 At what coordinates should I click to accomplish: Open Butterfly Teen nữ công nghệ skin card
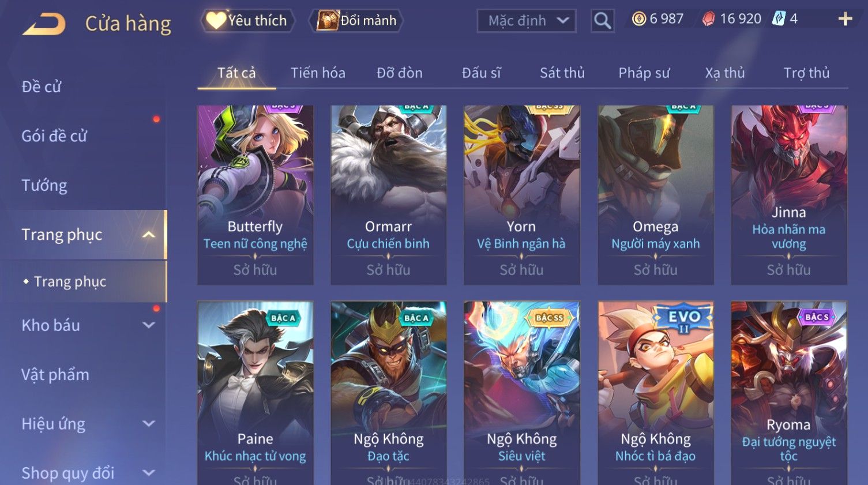pyautogui.click(x=255, y=195)
